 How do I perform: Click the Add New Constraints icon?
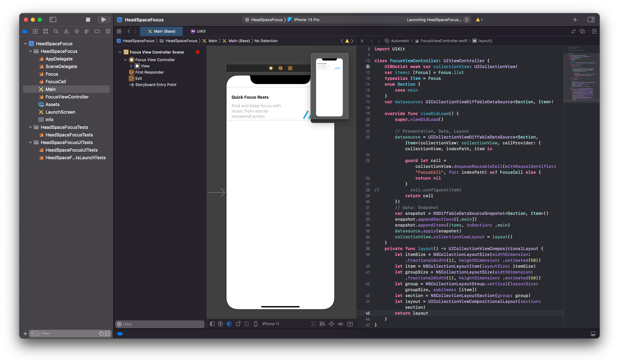[x=331, y=324]
